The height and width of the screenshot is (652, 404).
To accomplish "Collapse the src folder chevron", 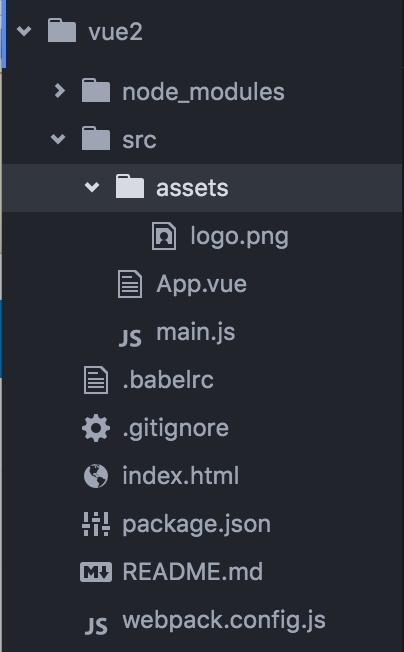I will (58, 138).
